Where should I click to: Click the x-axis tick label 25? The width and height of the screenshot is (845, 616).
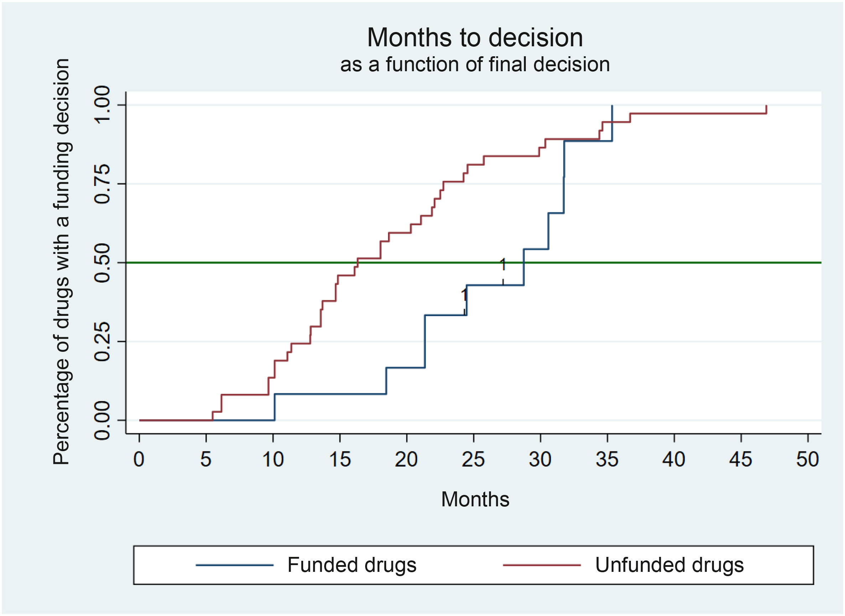tap(473, 459)
